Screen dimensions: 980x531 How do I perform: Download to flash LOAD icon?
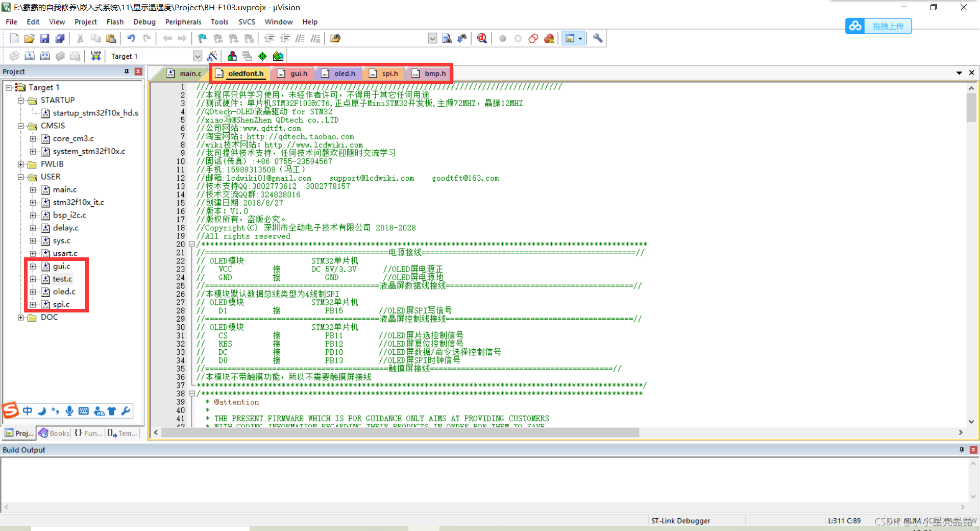[95, 56]
